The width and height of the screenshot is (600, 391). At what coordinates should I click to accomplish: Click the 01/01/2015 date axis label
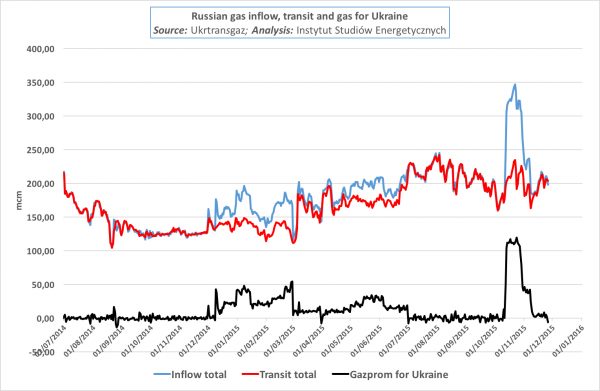pyautogui.click(x=225, y=340)
